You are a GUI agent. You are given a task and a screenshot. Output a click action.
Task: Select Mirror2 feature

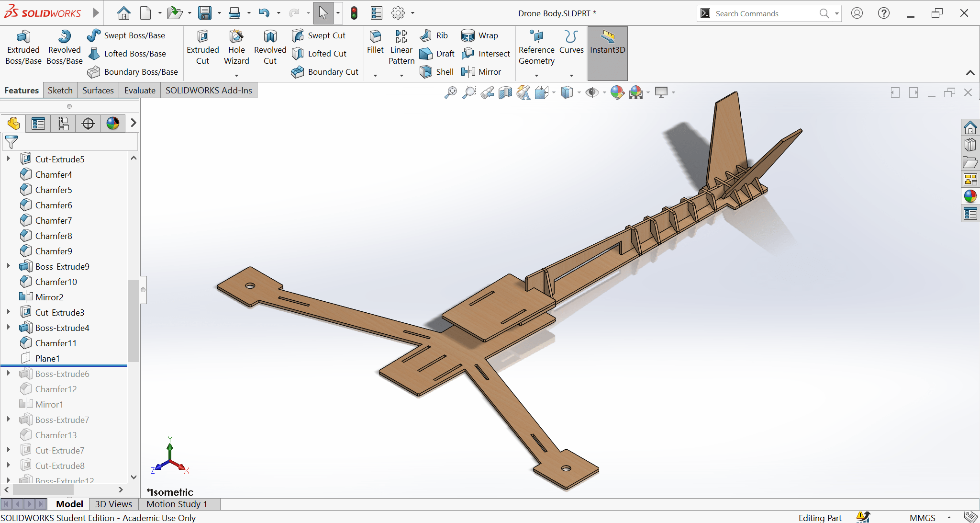point(49,297)
